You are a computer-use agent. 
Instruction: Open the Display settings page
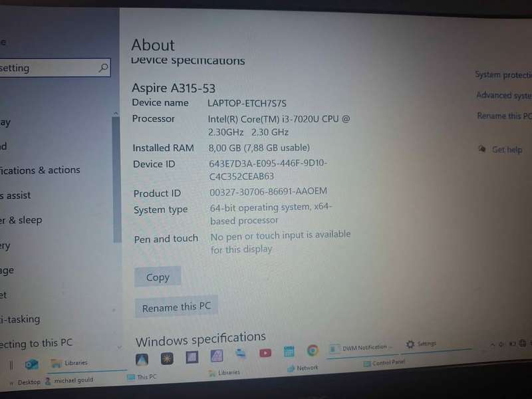[5, 122]
